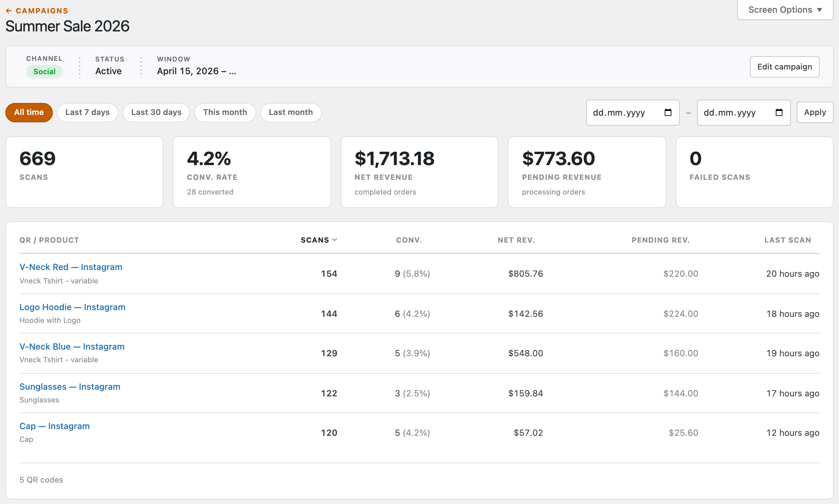Open the Screen Options dropdown
The image size is (839, 504).
click(785, 10)
